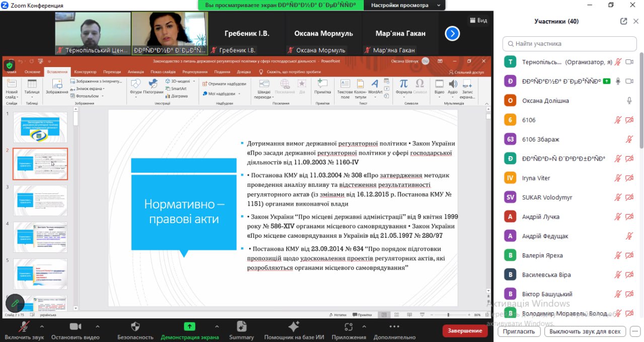This screenshot has width=644, height=342.
Task: Open the Безопасность shield icon
Action: (135, 326)
